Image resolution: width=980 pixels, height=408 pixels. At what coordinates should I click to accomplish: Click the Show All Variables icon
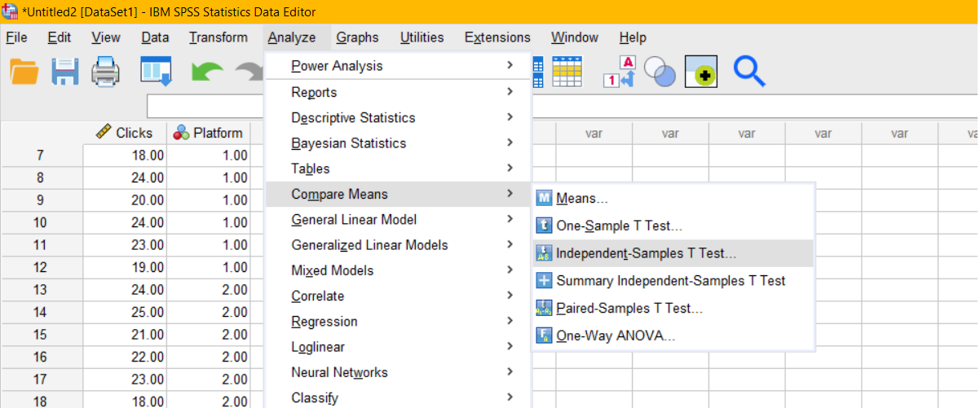(x=700, y=72)
